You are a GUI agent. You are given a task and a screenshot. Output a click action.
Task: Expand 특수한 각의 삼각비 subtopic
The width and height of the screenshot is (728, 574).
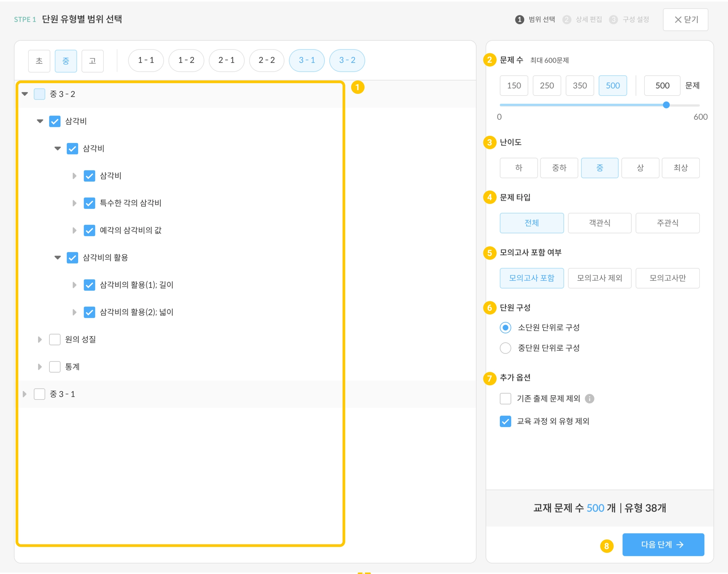74,203
